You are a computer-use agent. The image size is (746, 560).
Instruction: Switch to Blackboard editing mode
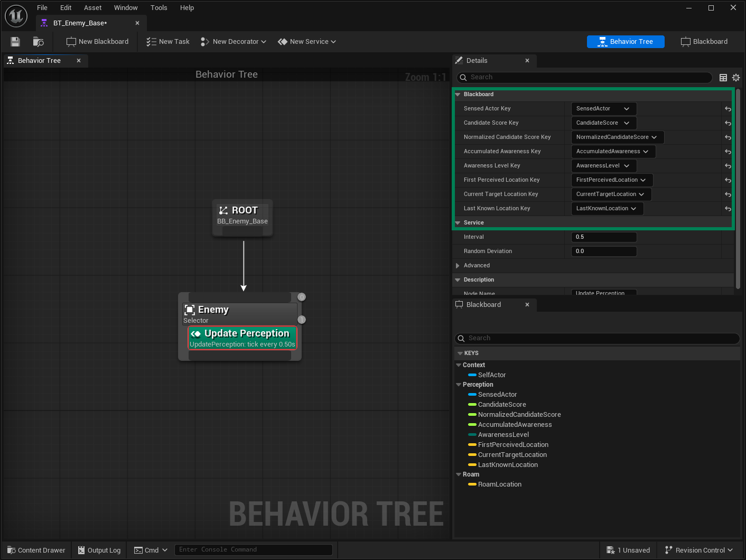pyautogui.click(x=704, y=41)
